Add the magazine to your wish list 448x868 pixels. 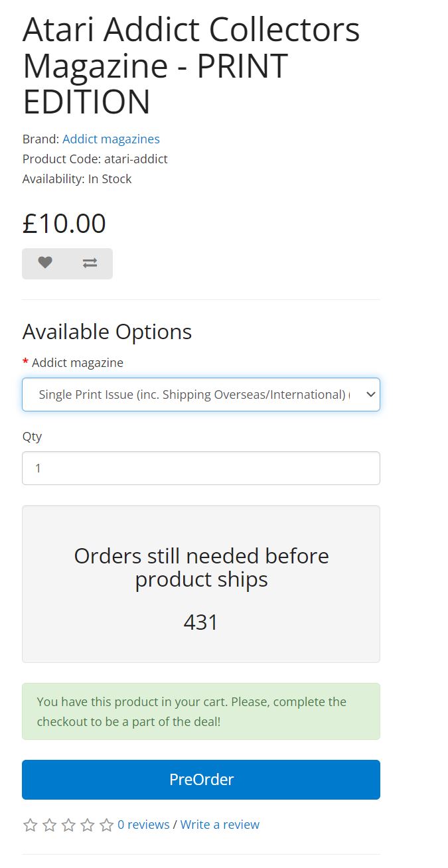pyautogui.click(x=44, y=263)
